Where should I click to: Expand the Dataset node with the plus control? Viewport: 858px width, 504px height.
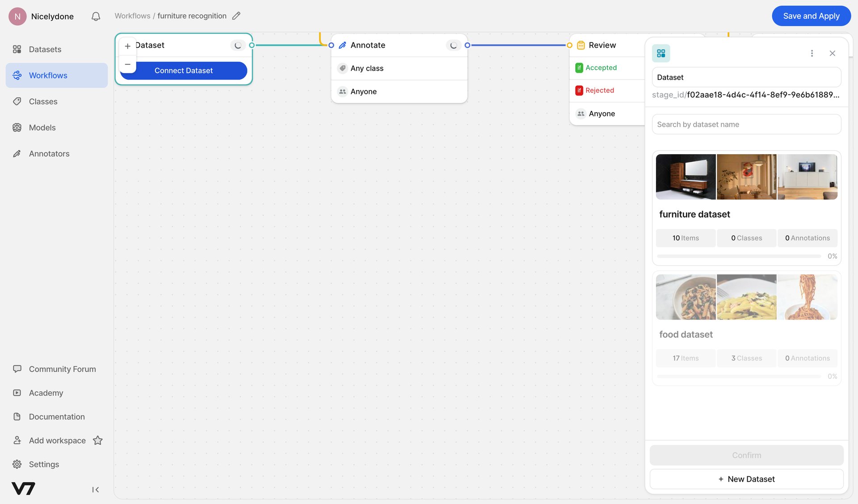[x=127, y=46]
